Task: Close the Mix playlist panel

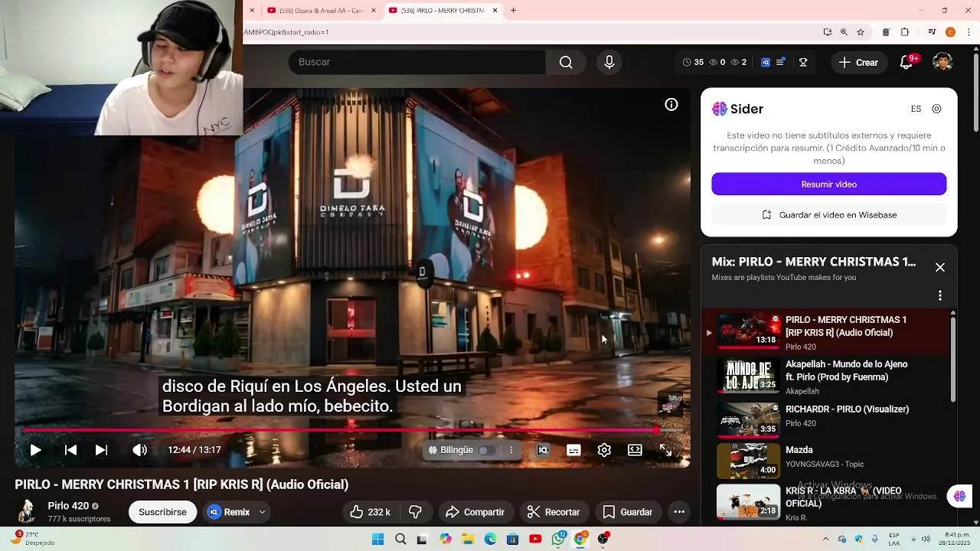Action: (940, 267)
